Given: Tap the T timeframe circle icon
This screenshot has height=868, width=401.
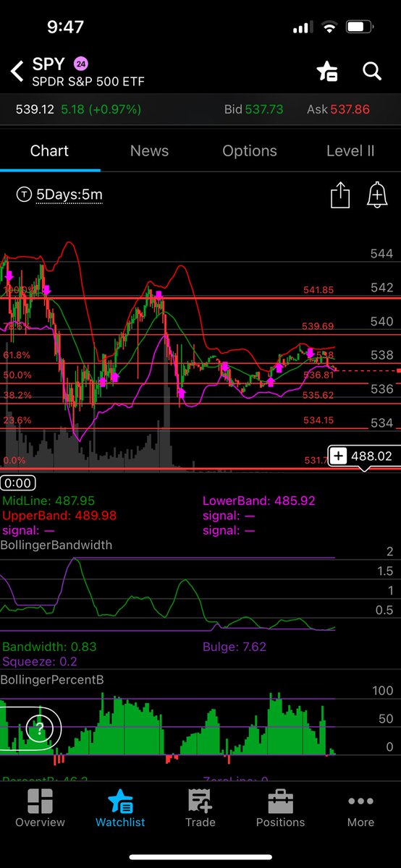Looking at the screenshot, I should click(x=24, y=195).
